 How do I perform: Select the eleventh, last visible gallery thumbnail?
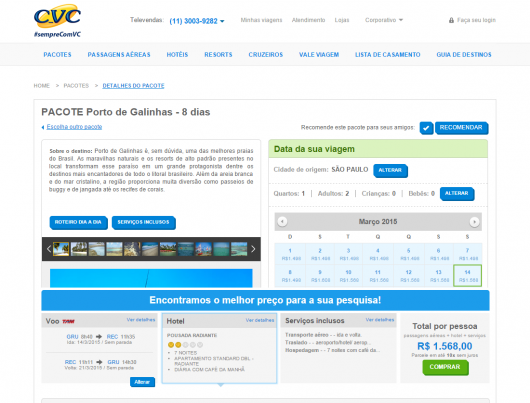pyautogui.click(x=239, y=249)
